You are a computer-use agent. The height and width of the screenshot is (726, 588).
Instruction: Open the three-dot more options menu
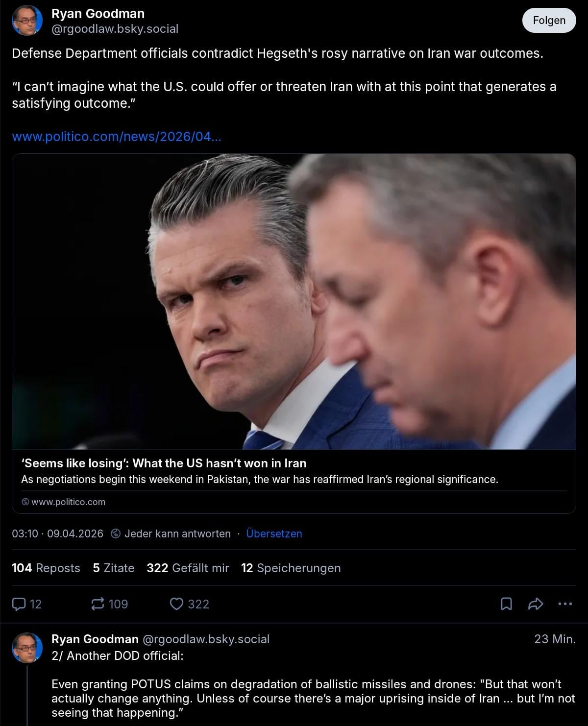point(565,604)
